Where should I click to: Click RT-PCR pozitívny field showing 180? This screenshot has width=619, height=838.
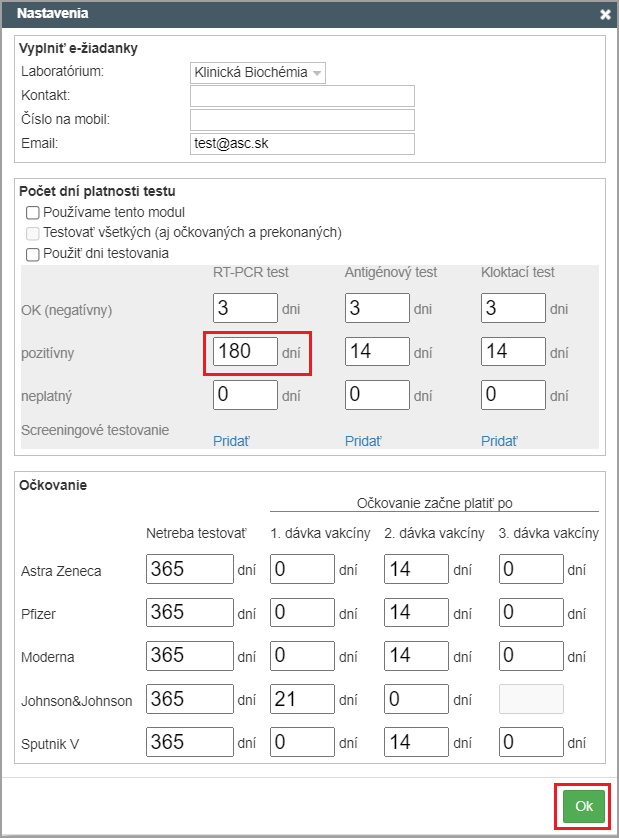tap(245, 351)
